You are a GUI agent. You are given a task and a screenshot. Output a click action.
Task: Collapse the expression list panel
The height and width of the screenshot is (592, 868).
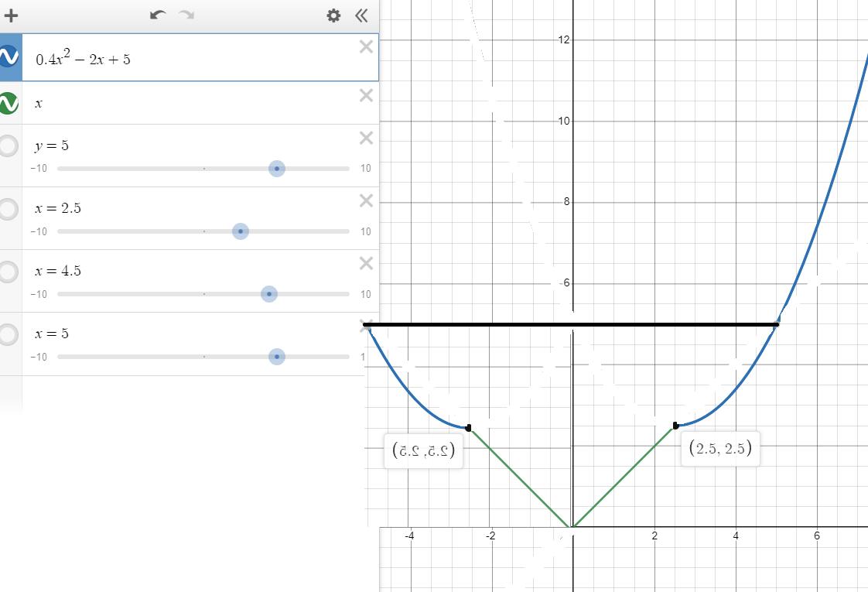[x=361, y=15]
